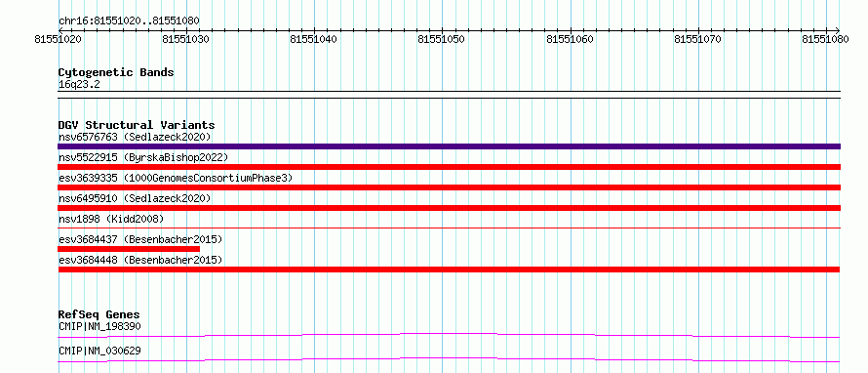Select the 16q23.2 band label

click(x=79, y=85)
